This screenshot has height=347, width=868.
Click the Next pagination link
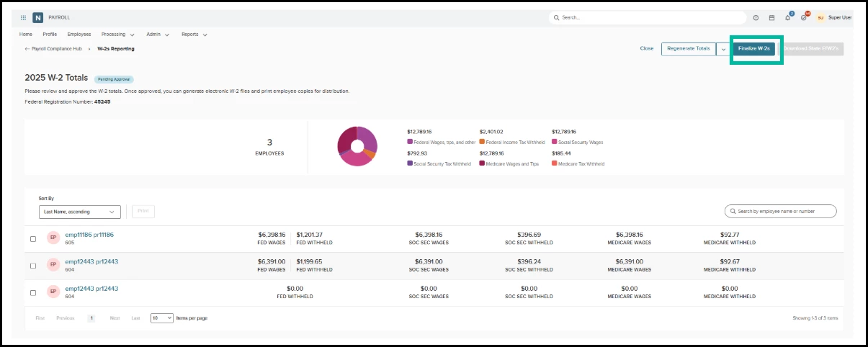(x=115, y=317)
